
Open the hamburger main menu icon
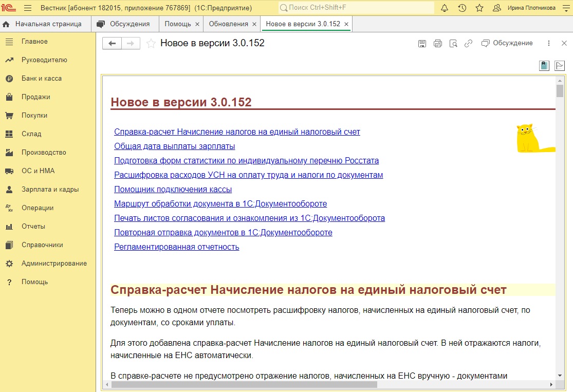click(x=27, y=8)
